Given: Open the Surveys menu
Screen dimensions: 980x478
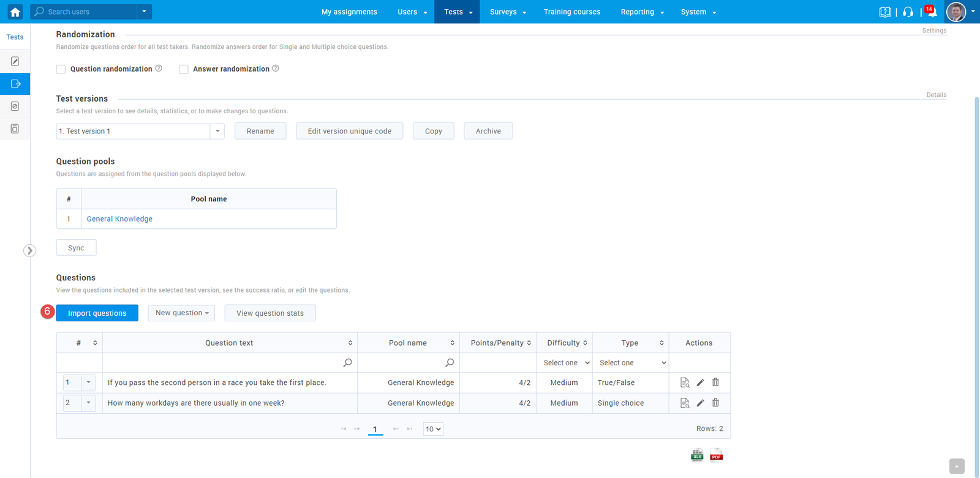Looking at the screenshot, I should point(508,12).
